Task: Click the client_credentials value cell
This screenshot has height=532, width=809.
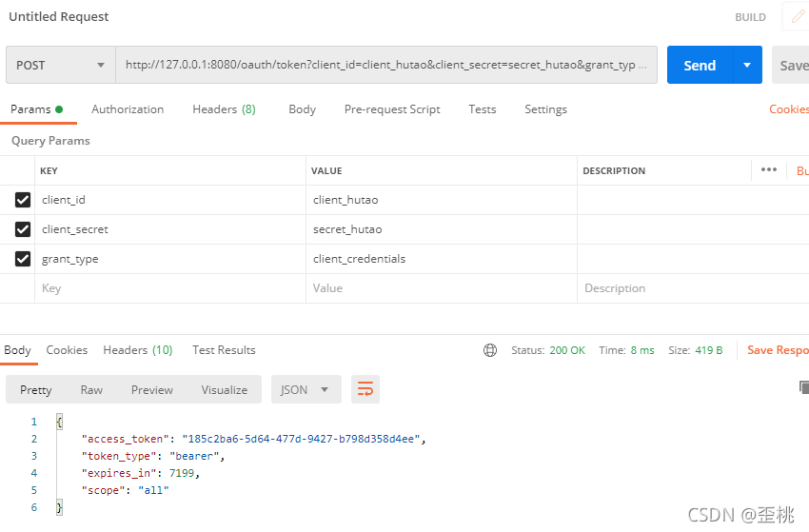Action: tap(442, 259)
